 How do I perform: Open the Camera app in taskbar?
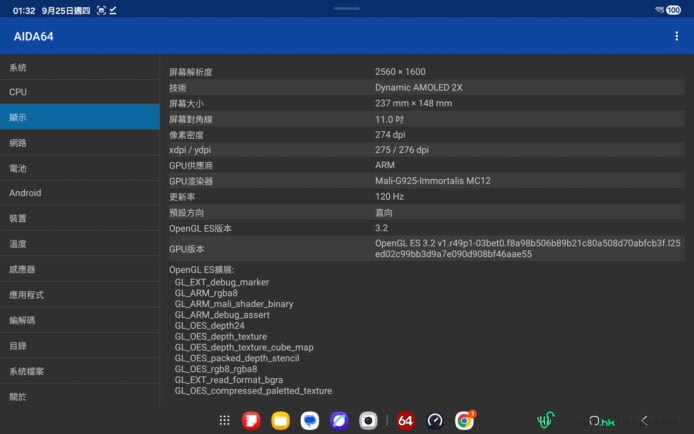coord(368,420)
